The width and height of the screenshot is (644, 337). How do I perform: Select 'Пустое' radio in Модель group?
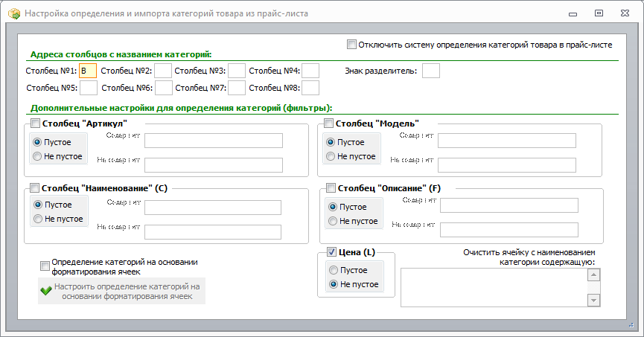(x=331, y=142)
